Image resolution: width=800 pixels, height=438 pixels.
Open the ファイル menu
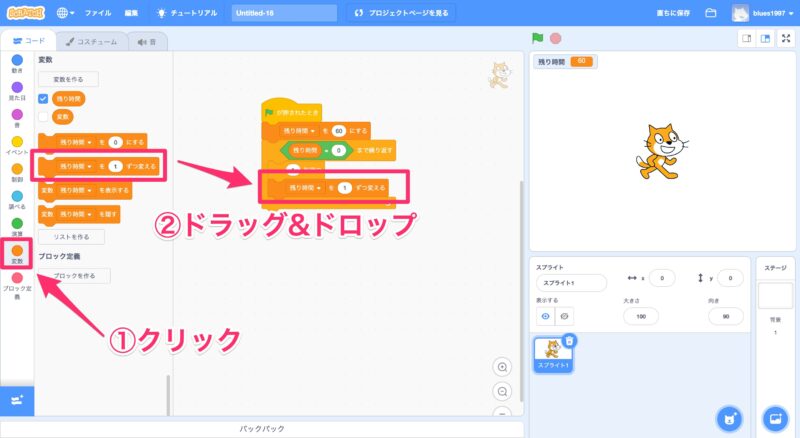tap(98, 13)
